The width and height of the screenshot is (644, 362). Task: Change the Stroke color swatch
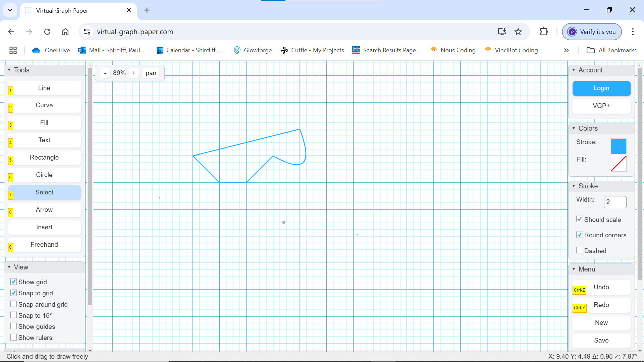click(x=618, y=146)
